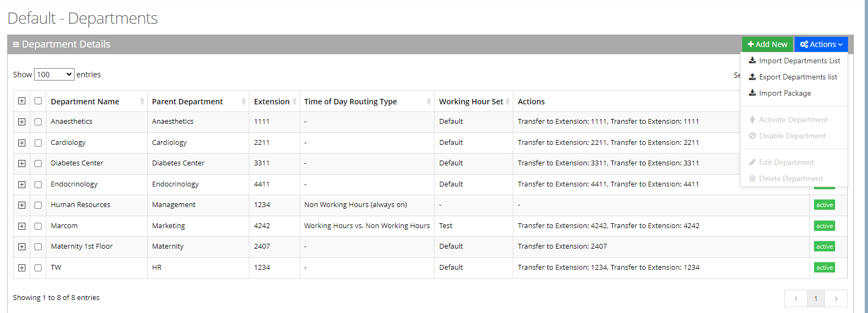This screenshot has height=313, width=868.
Task: Choose Import Package from Actions menu
Action: (x=785, y=93)
